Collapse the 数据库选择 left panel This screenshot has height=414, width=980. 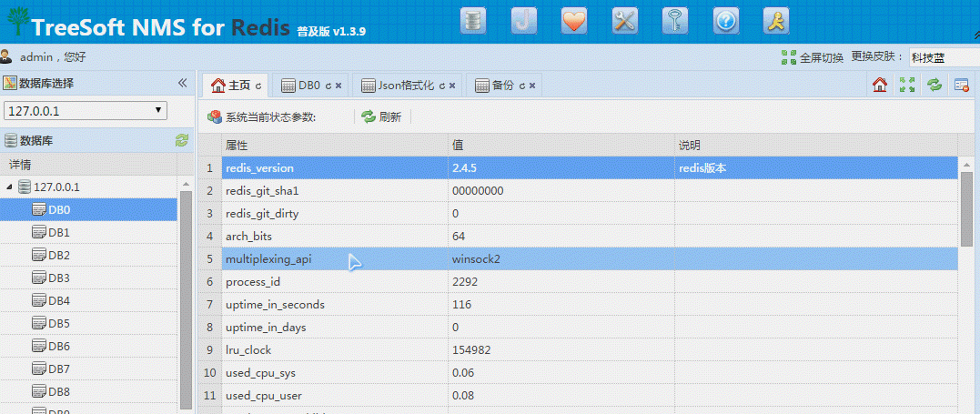[x=183, y=83]
